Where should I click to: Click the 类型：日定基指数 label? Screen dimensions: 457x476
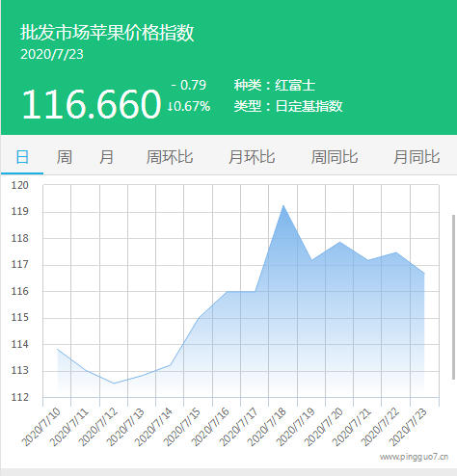coord(288,106)
